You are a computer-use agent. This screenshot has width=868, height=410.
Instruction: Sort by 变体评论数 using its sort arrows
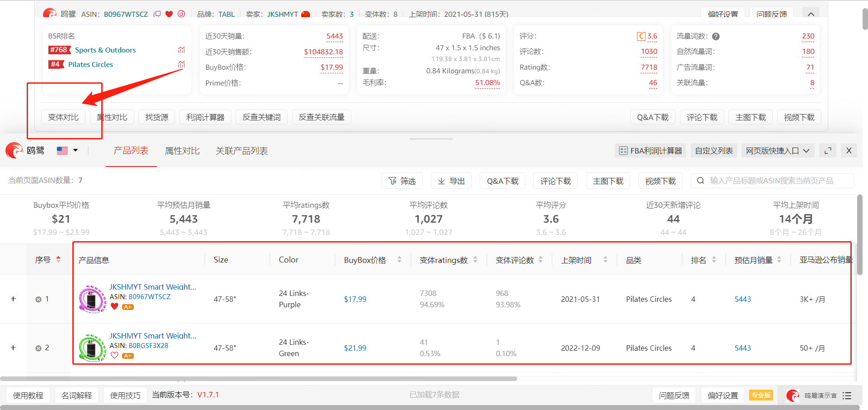541,259
